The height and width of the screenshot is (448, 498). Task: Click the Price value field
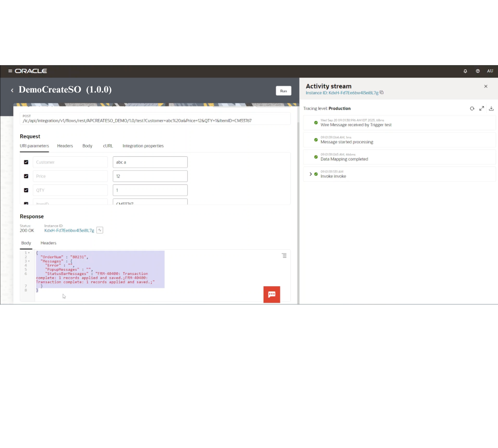(x=150, y=176)
